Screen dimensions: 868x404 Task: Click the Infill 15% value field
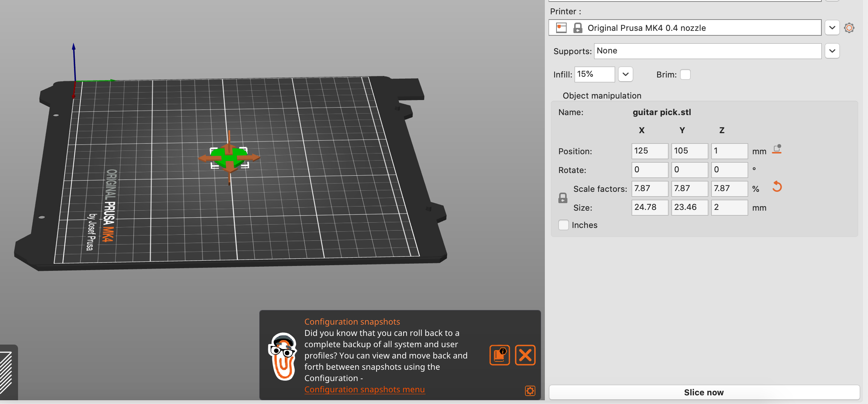(x=595, y=74)
